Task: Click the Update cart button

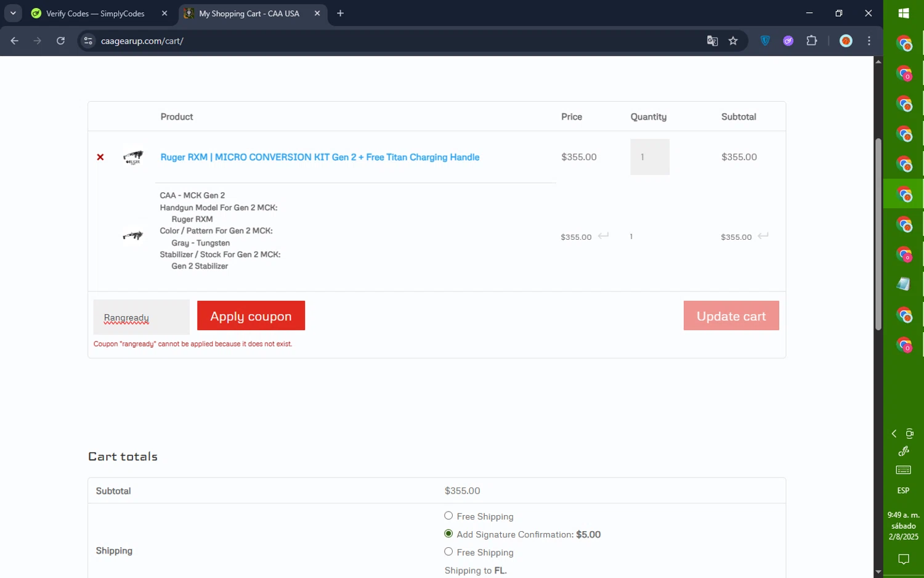Action: [x=731, y=315]
